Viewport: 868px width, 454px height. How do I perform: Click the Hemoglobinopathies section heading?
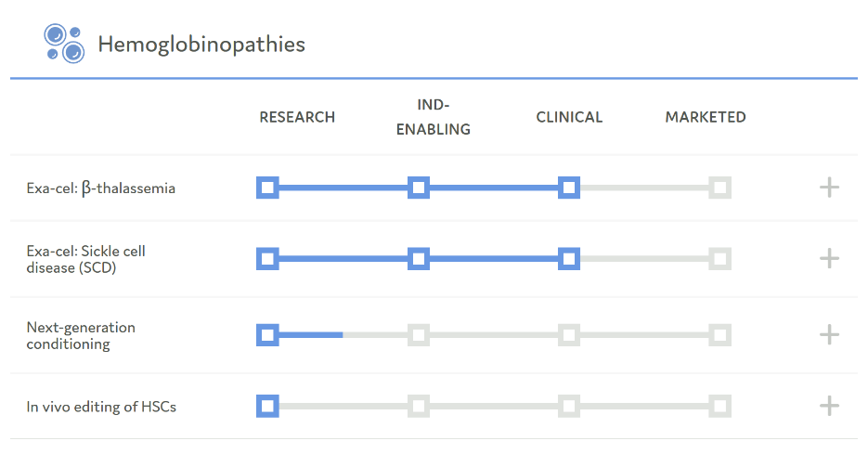click(x=201, y=45)
